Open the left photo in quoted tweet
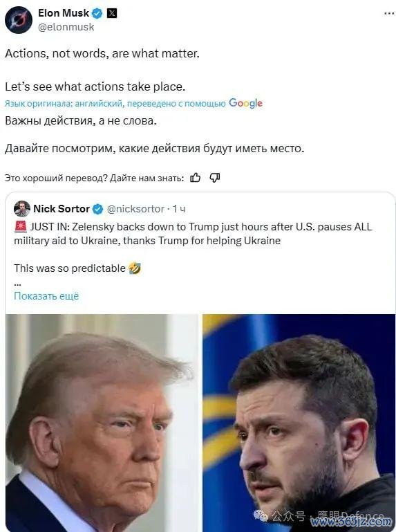The height and width of the screenshot is (532, 396). tap(102, 423)
